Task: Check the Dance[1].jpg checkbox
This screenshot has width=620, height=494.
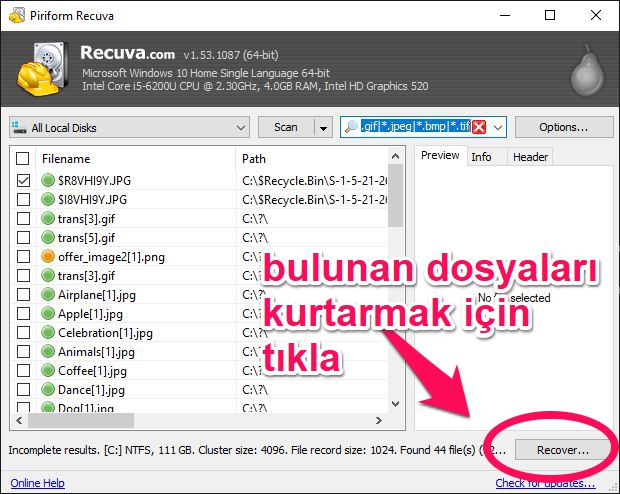Action: pos(23,390)
